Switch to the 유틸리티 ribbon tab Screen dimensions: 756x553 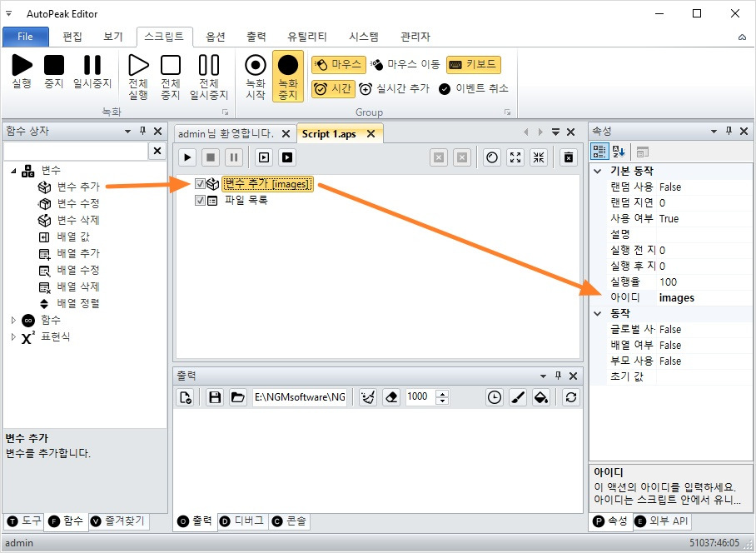click(x=307, y=37)
